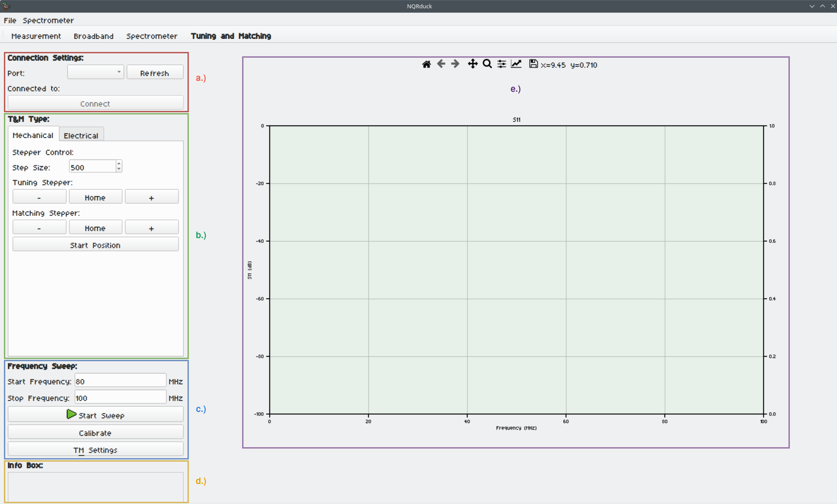Increase Step Size with up arrow

[118, 164]
